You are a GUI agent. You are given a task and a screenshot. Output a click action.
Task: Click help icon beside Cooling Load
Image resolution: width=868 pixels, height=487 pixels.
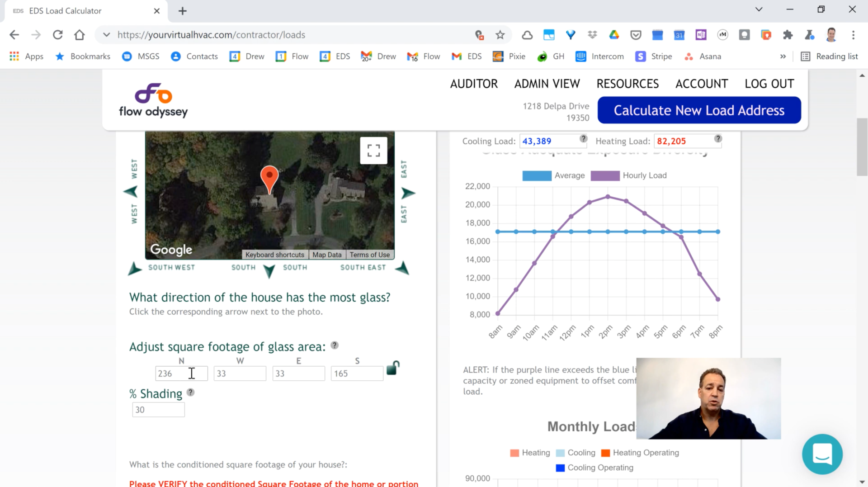[583, 139]
